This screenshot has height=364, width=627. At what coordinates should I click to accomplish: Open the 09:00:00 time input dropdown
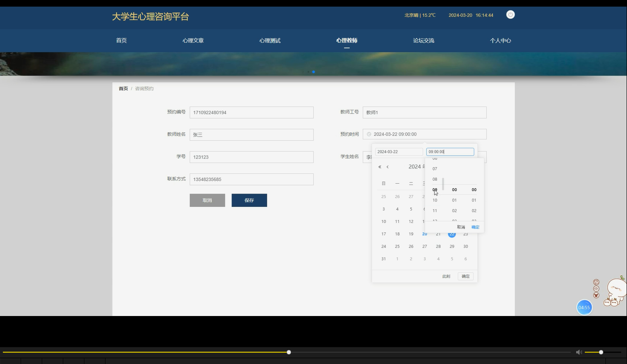pyautogui.click(x=450, y=151)
